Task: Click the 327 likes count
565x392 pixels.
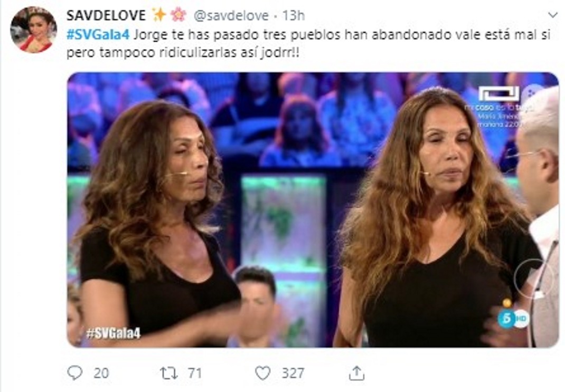Action: (293, 374)
